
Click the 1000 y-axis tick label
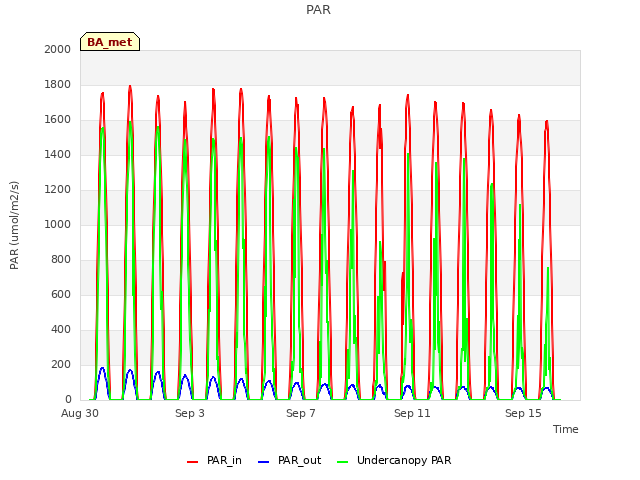pos(58,224)
